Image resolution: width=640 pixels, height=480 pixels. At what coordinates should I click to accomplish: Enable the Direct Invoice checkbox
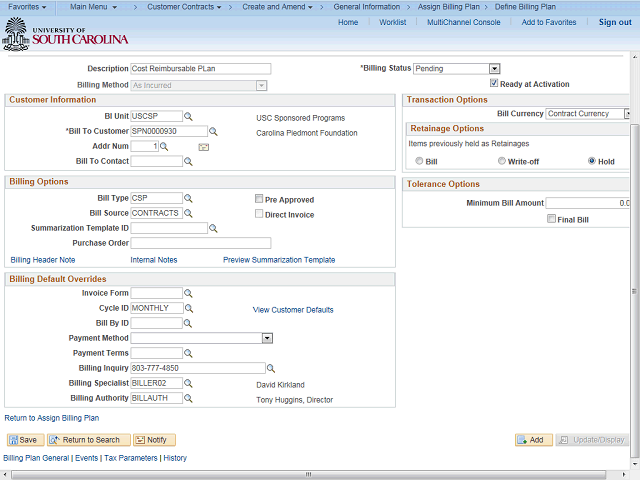259,214
